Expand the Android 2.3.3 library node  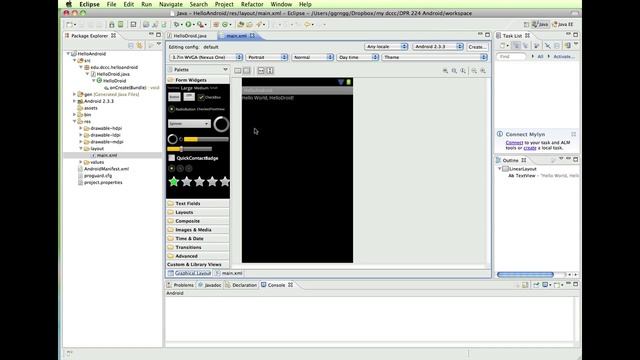[x=75, y=101]
